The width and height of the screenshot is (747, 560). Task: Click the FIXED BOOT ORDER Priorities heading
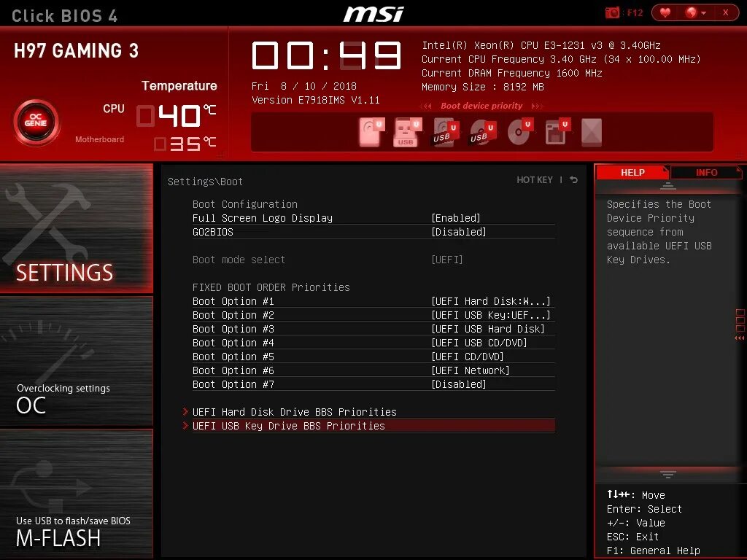pyautogui.click(x=271, y=287)
